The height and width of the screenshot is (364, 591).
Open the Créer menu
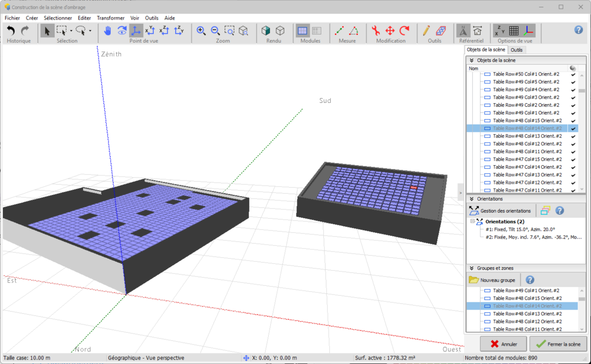(32, 18)
